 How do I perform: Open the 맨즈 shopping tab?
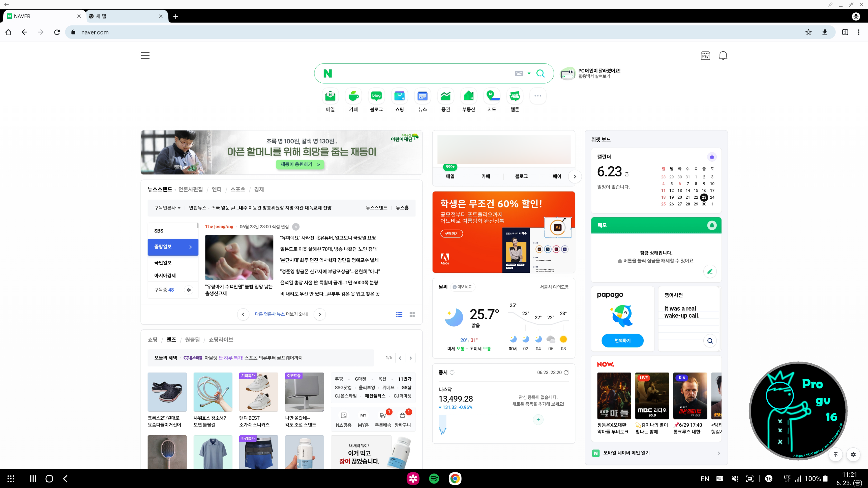pos(171,340)
